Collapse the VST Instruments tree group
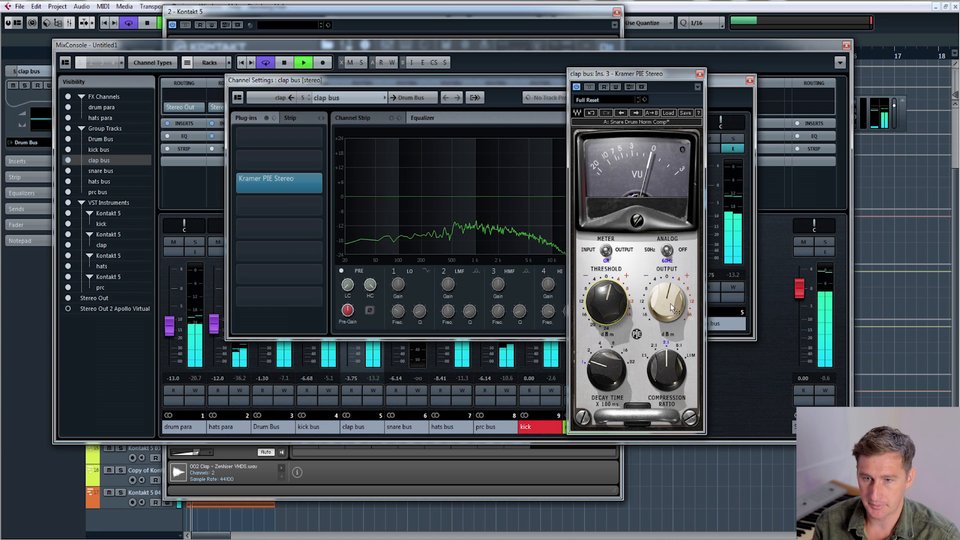Image resolution: width=960 pixels, height=540 pixels. coord(81,203)
